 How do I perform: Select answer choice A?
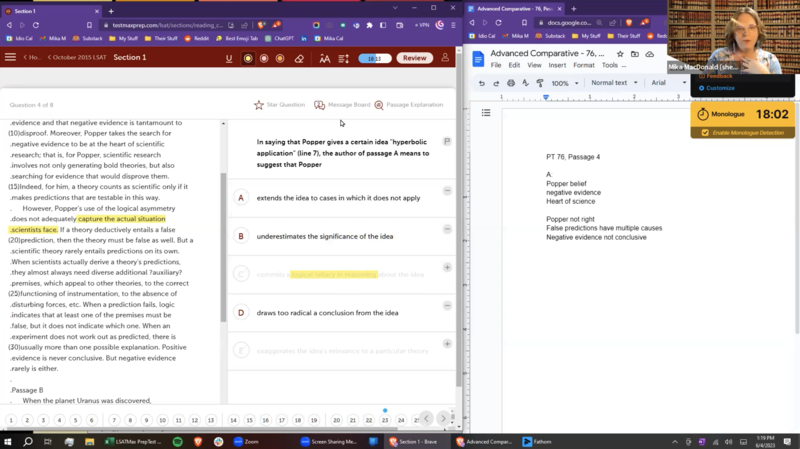240,198
